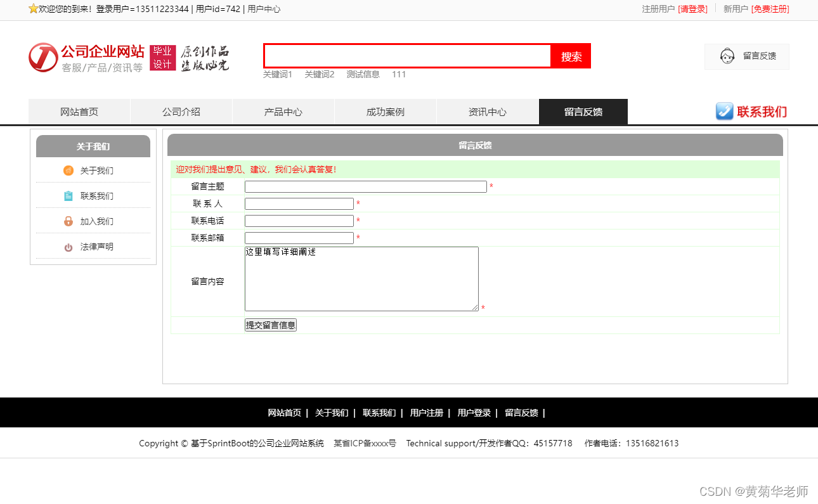This screenshot has height=504, width=818.
Task: Open the 请登录 login link
Action: [x=693, y=9]
